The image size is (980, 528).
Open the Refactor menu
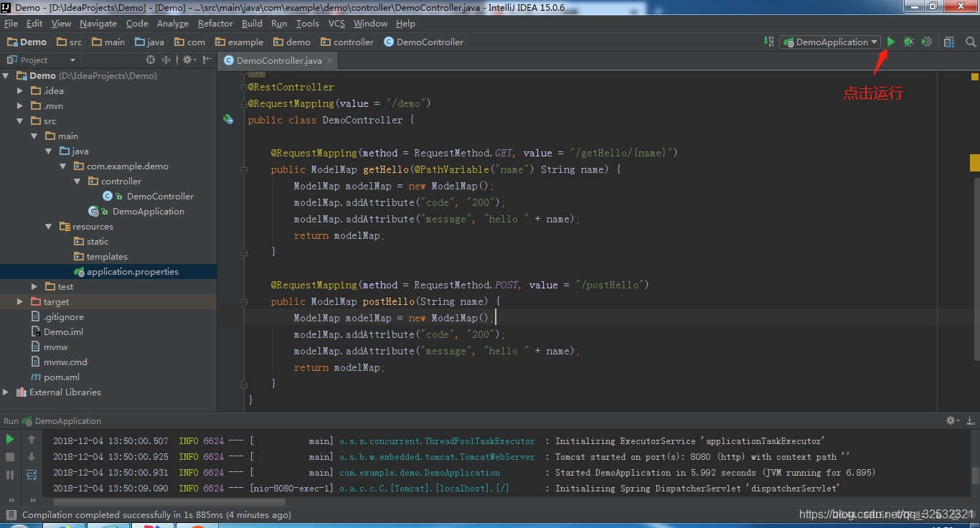(x=215, y=23)
